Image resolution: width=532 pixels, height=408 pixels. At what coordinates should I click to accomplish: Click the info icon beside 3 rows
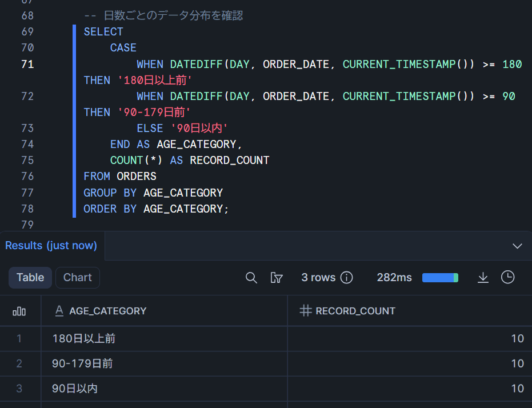[x=346, y=278]
